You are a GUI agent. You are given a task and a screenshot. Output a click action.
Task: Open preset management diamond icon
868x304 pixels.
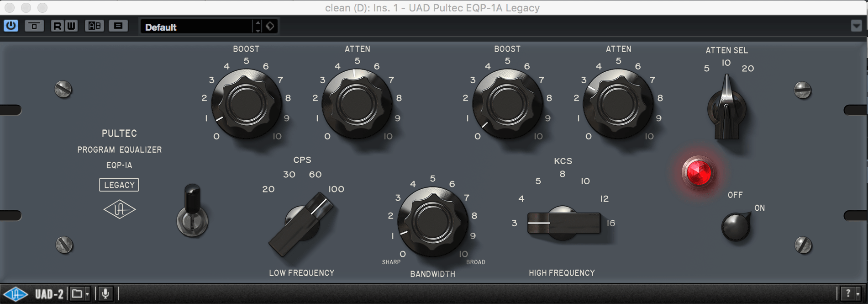click(270, 27)
